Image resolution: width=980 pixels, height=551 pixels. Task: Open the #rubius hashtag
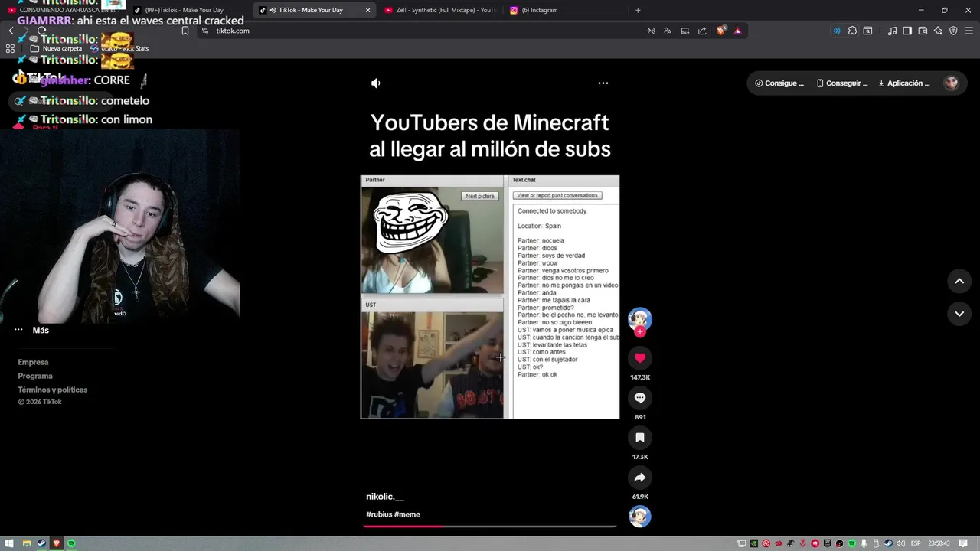(379, 514)
